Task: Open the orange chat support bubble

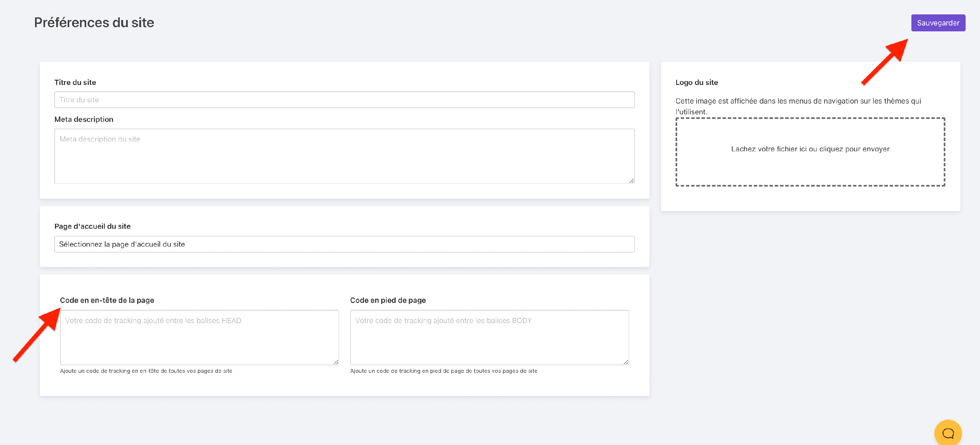Action: (948, 433)
